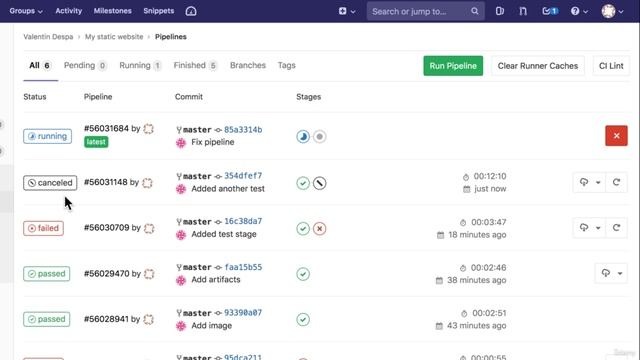Open pipeline #56031684

pos(106,129)
